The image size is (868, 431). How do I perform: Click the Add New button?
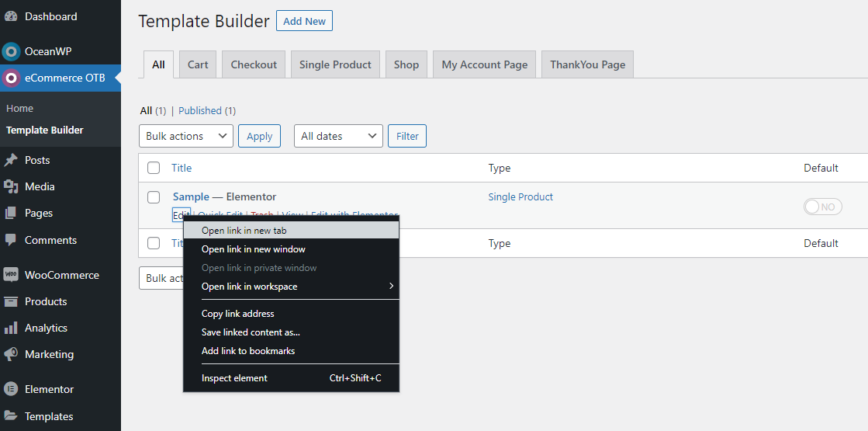(305, 21)
